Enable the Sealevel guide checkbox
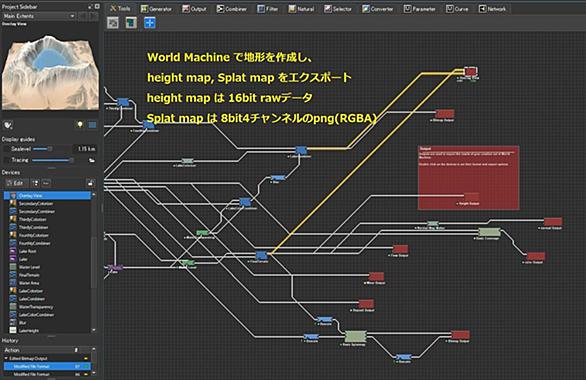Screen dimensions: 586x380 [x=6, y=149]
